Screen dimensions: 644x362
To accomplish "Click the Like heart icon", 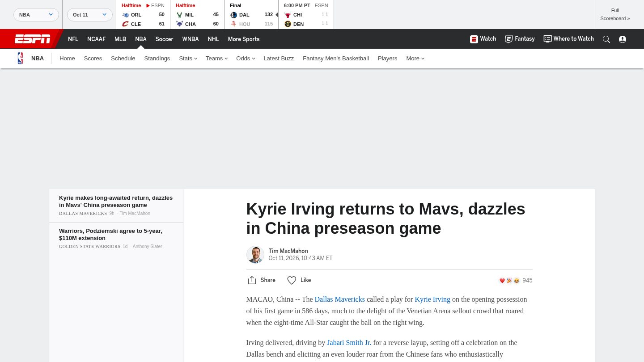I will click(292, 280).
